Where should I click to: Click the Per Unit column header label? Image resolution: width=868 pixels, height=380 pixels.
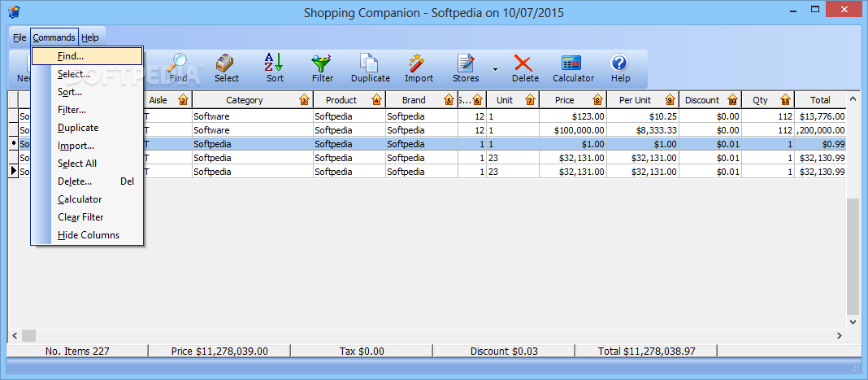635,100
